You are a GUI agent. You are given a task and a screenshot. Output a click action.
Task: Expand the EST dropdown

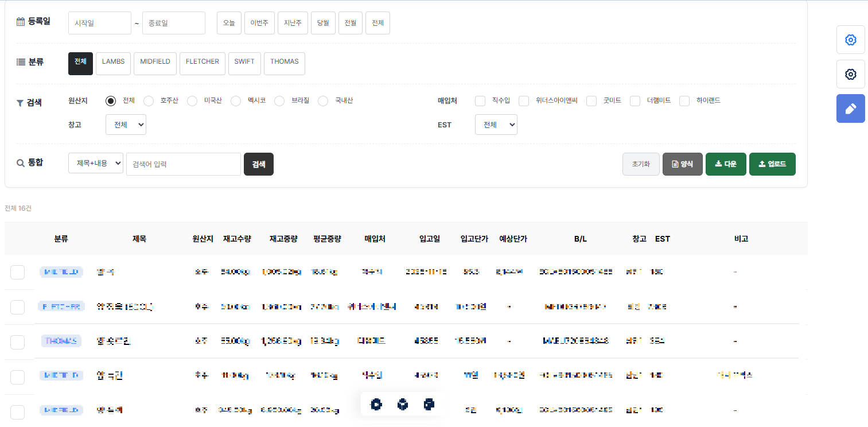click(x=496, y=125)
